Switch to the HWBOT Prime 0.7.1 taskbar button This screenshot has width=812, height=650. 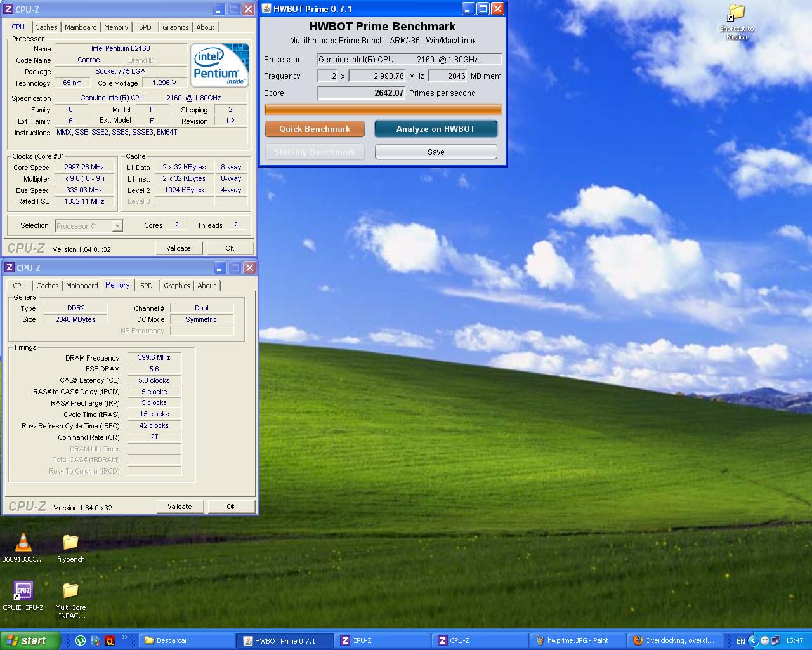(285, 640)
